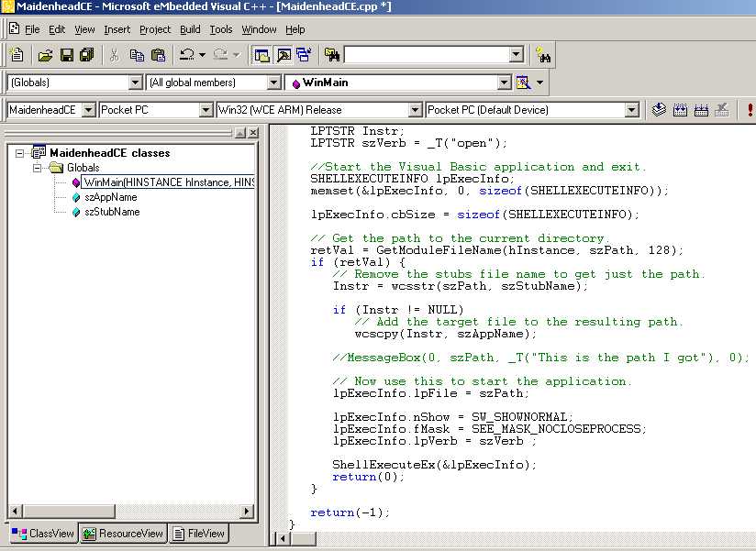756x551 pixels.
Task: Save the file with the floppy icon
Action: click(x=67, y=55)
